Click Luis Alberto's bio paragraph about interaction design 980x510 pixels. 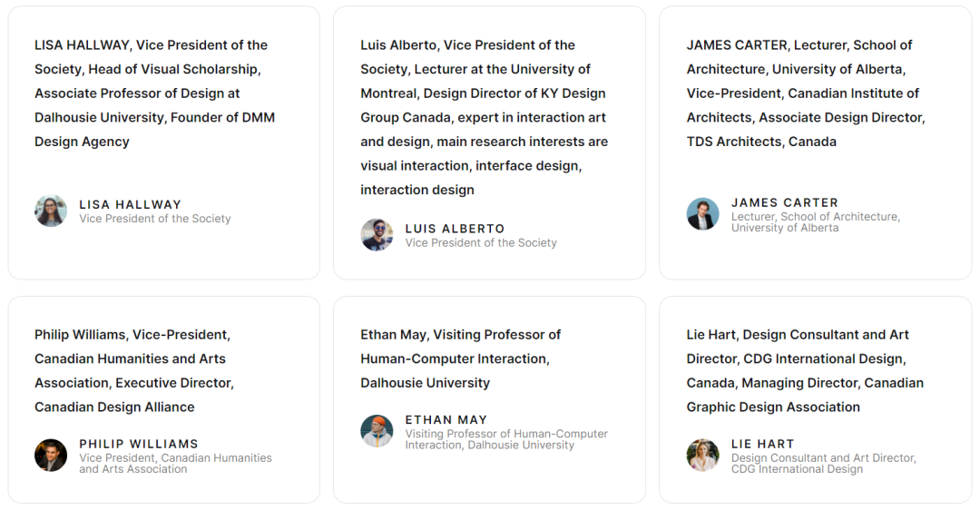point(485,117)
